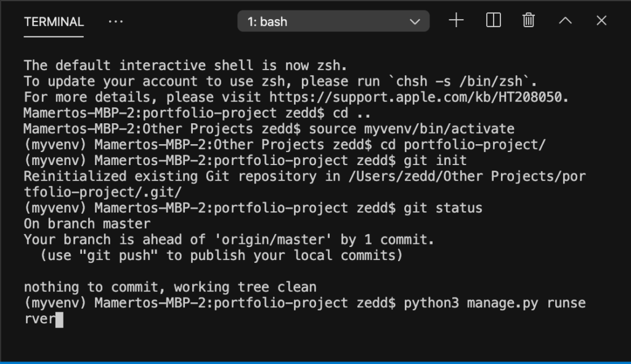Viewport: 631px width, 364px height.
Task: Create a new terminal with the plus icon
Action: 456,20
